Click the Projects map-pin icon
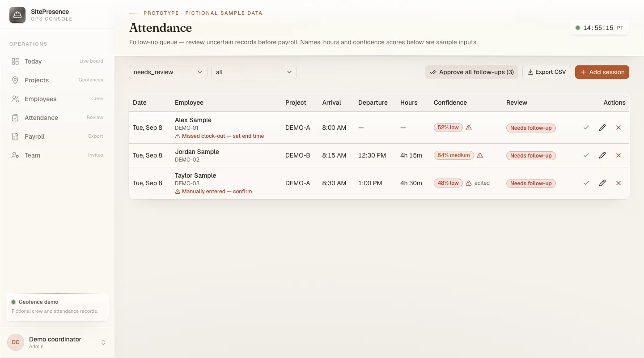644x358 pixels. point(15,80)
